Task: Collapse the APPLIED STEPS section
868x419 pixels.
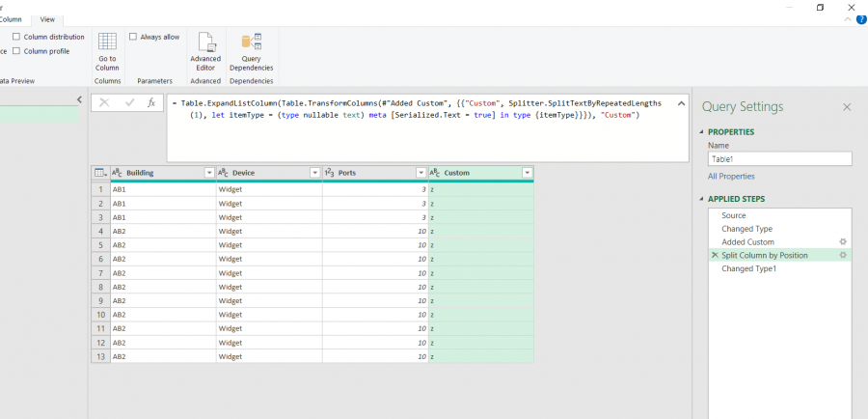Action: point(703,199)
